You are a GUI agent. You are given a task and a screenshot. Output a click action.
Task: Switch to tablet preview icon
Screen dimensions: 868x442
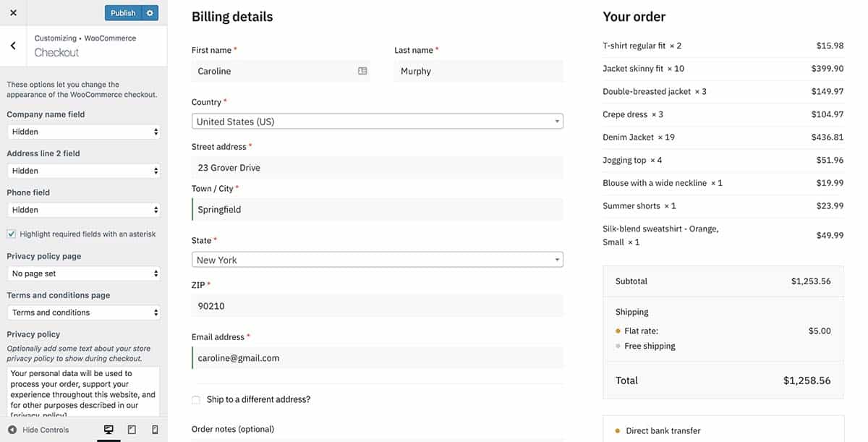[132, 430]
